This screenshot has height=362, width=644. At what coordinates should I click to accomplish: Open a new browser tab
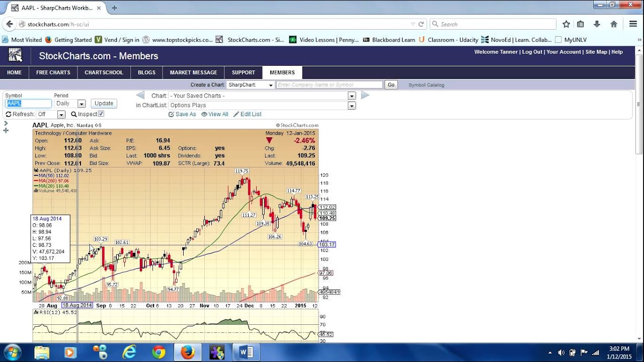click(114, 8)
